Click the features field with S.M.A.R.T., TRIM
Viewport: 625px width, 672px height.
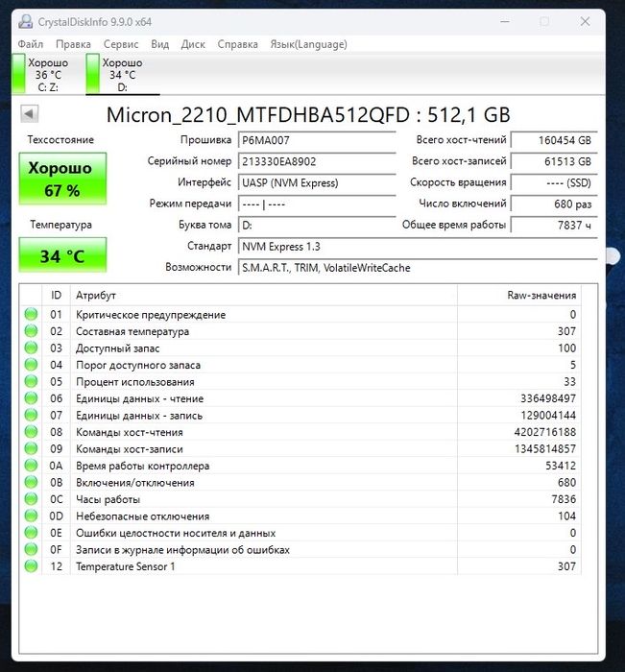click(418, 268)
